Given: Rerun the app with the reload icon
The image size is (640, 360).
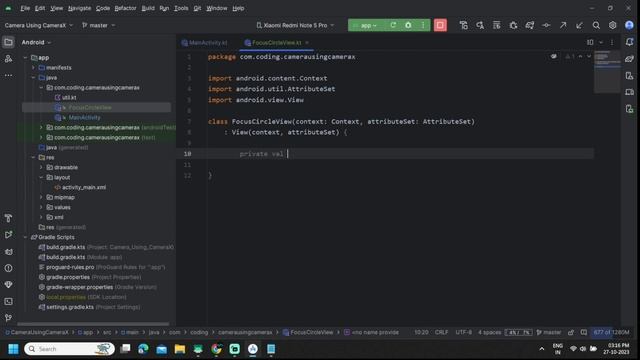Looking at the screenshot, I should pos(393,25).
